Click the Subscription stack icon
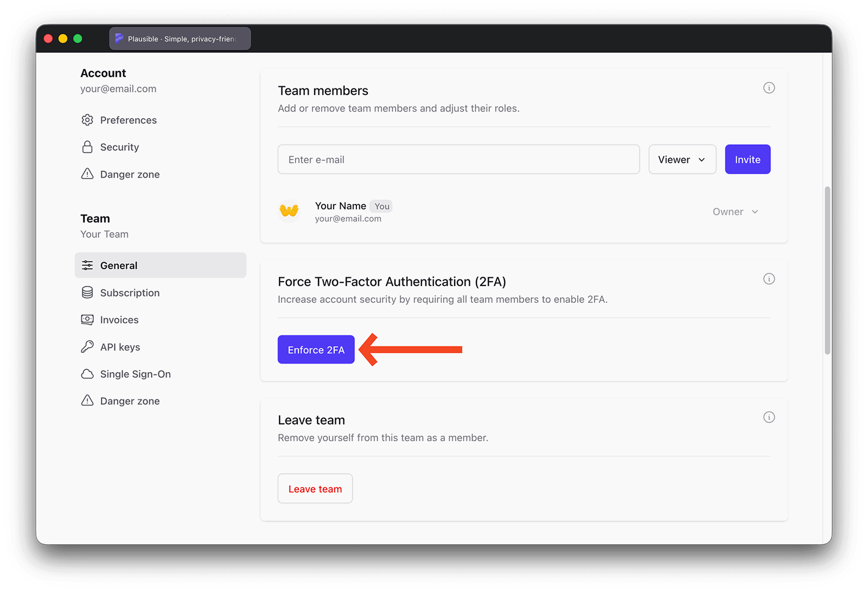Screen dimensions: 868x592 [x=87, y=292]
